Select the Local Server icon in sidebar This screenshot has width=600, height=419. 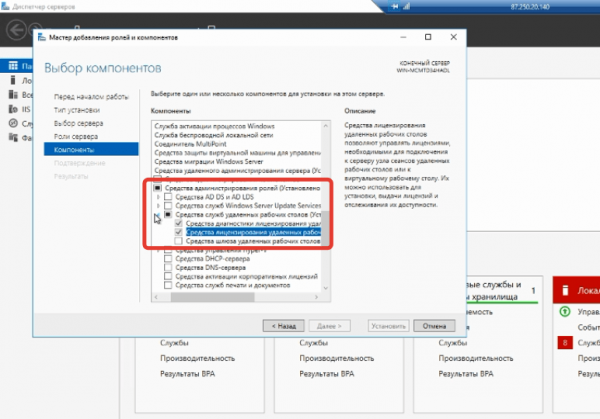[x=13, y=80]
